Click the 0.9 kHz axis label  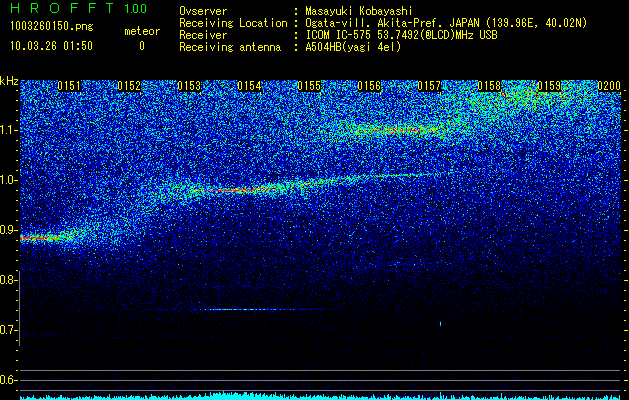point(8,230)
